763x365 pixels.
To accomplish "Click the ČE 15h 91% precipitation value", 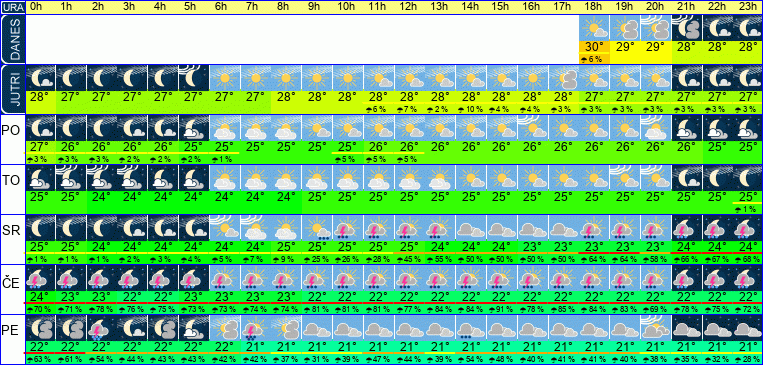I will click(501, 310).
